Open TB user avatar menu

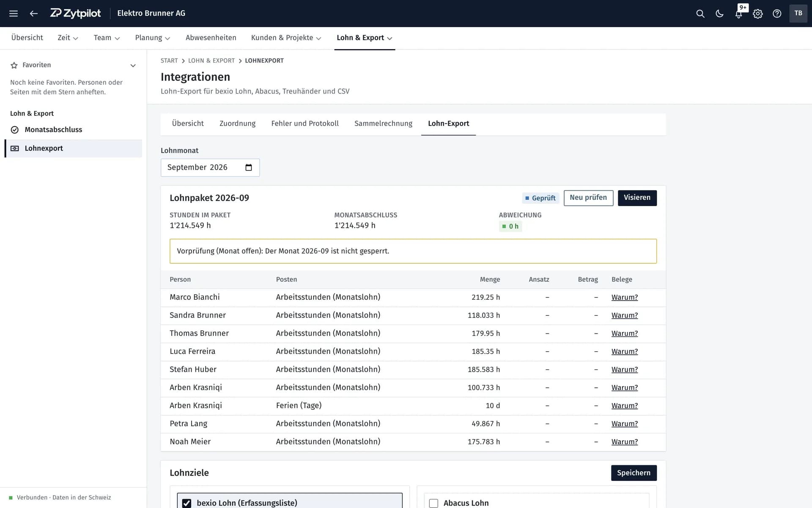click(798, 14)
